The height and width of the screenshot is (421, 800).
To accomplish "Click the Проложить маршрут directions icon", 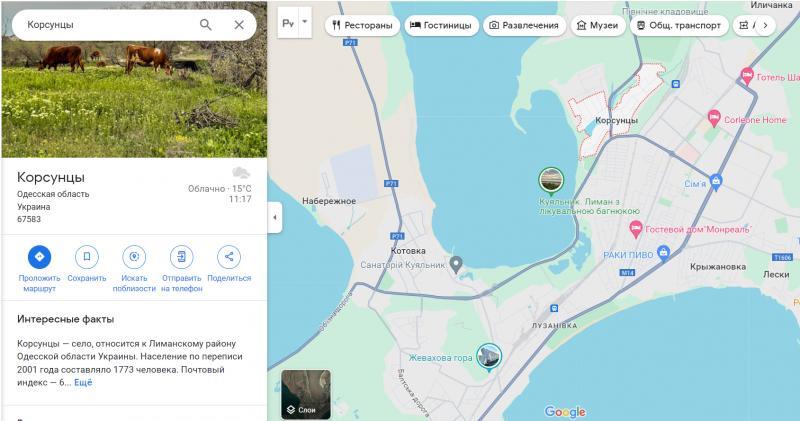I will (39, 257).
